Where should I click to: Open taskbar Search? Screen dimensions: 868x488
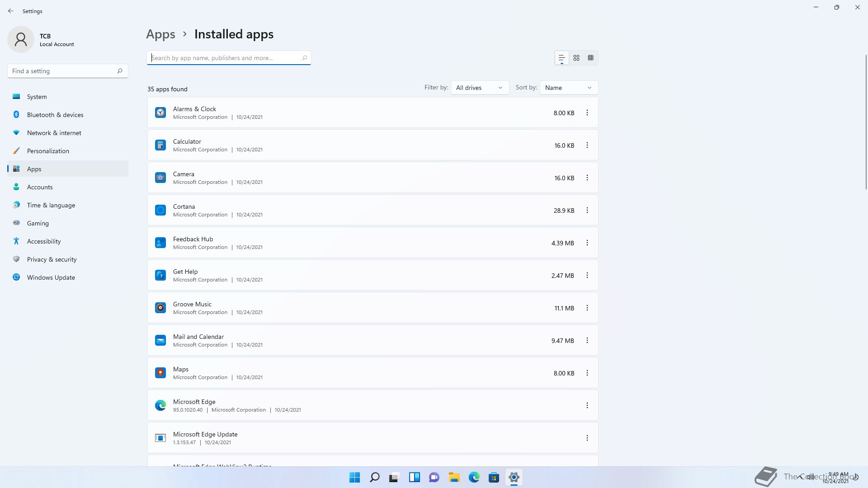click(x=374, y=477)
